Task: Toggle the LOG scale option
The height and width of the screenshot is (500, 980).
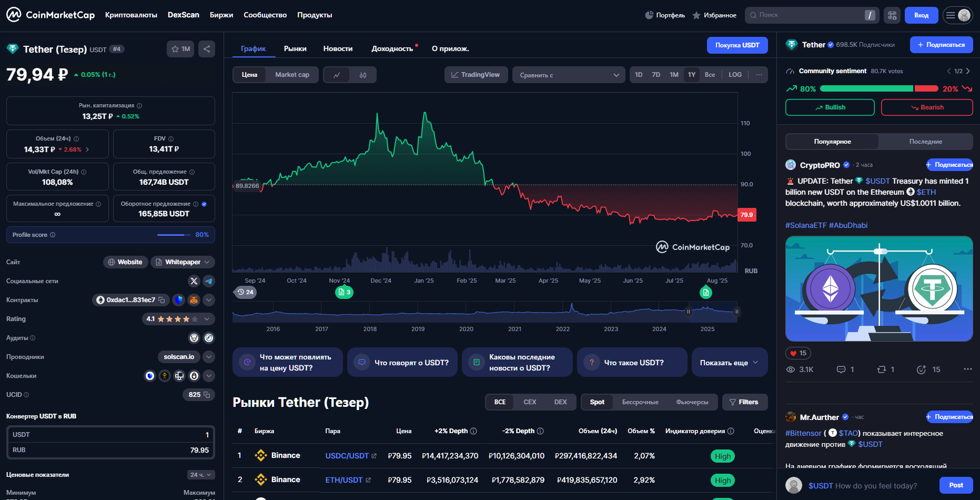Action: coord(735,75)
